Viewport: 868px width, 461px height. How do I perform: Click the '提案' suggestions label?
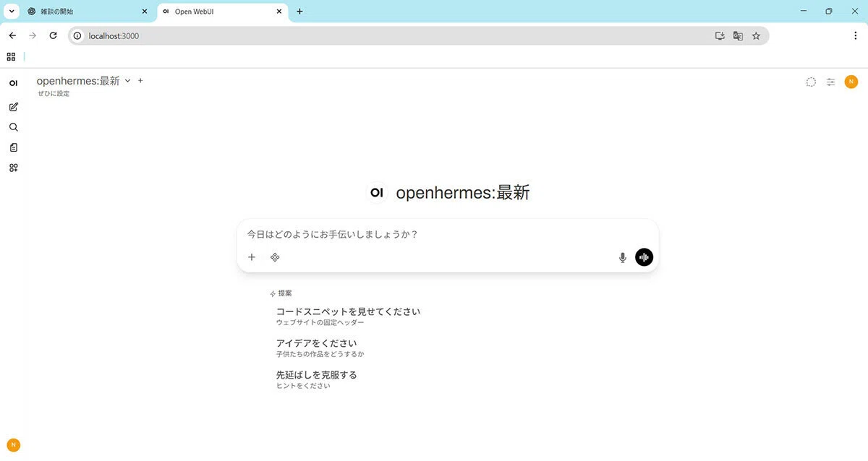285,293
